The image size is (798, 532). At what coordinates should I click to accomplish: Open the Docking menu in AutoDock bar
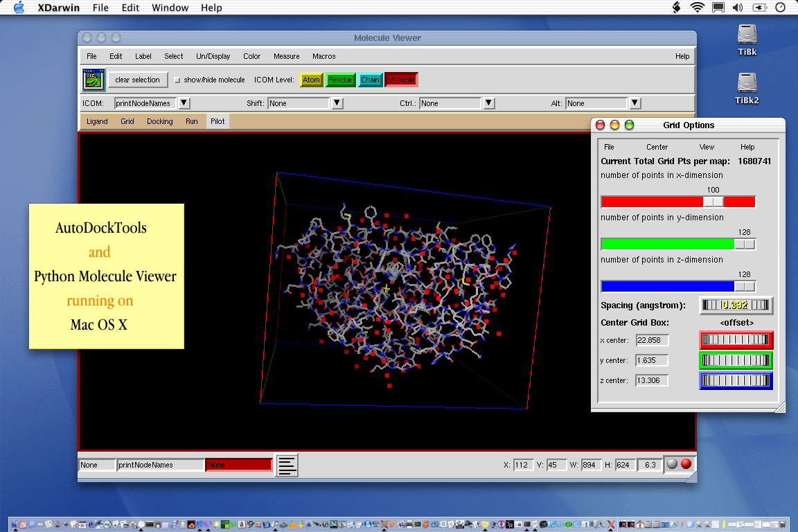160,122
